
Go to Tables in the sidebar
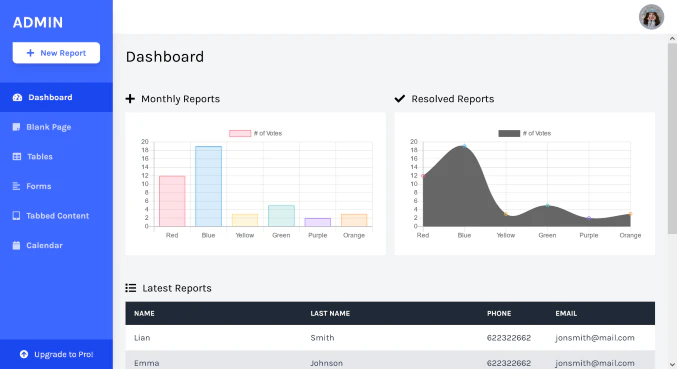[56, 156]
